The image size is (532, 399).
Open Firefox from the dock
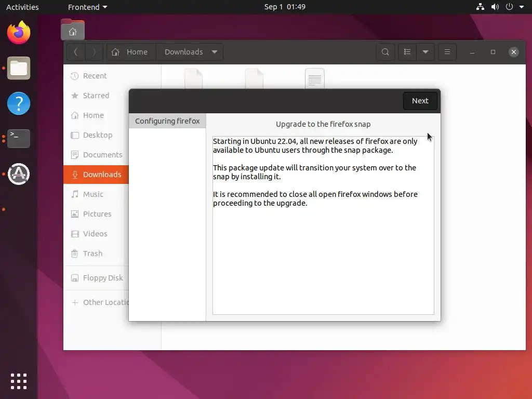click(19, 33)
